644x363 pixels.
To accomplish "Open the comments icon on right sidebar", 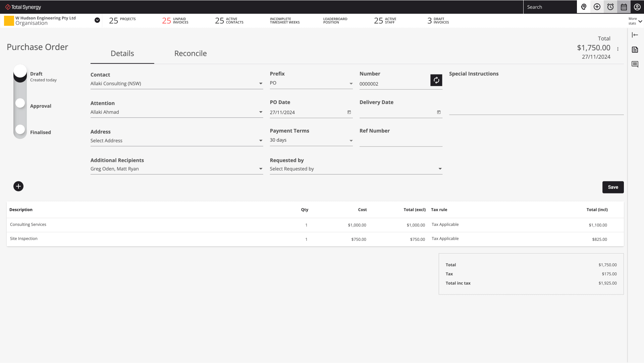I will tap(635, 64).
